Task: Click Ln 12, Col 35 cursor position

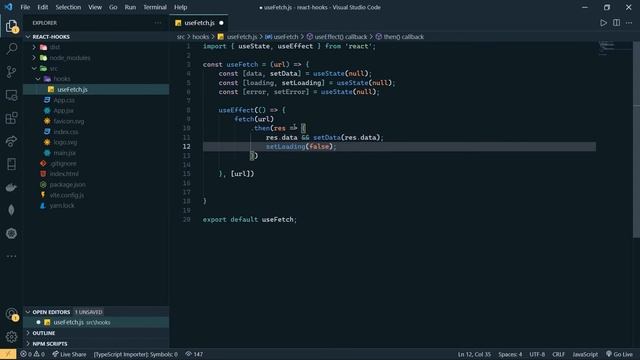Action: pyautogui.click(x=474, y=354)
